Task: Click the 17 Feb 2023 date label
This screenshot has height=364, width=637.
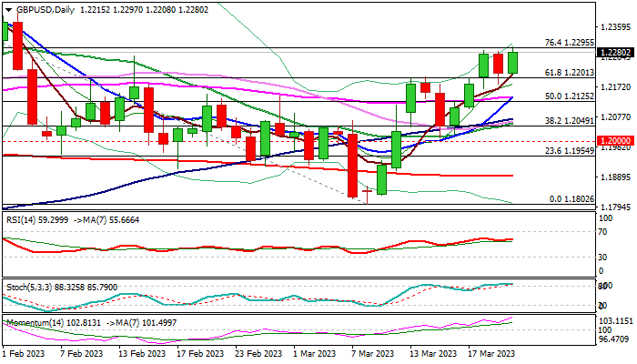Action: click(200, 353)
